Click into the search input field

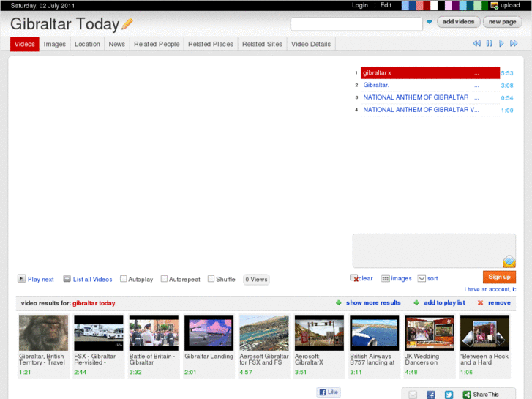click(356, 24)
